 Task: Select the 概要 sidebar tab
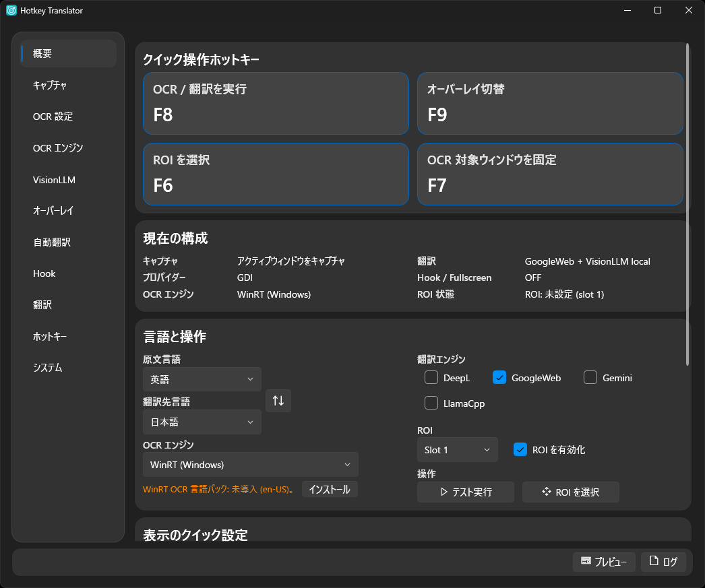(68, 53)
